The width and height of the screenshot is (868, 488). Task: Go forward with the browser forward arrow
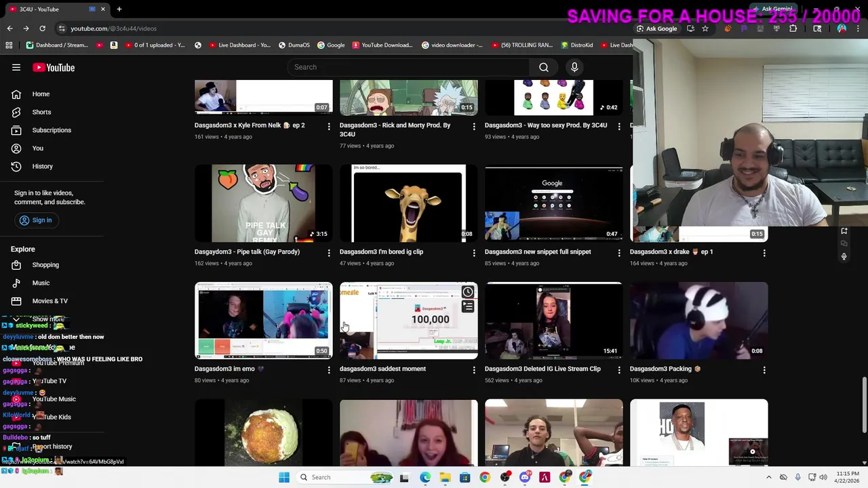click(26, 28)
